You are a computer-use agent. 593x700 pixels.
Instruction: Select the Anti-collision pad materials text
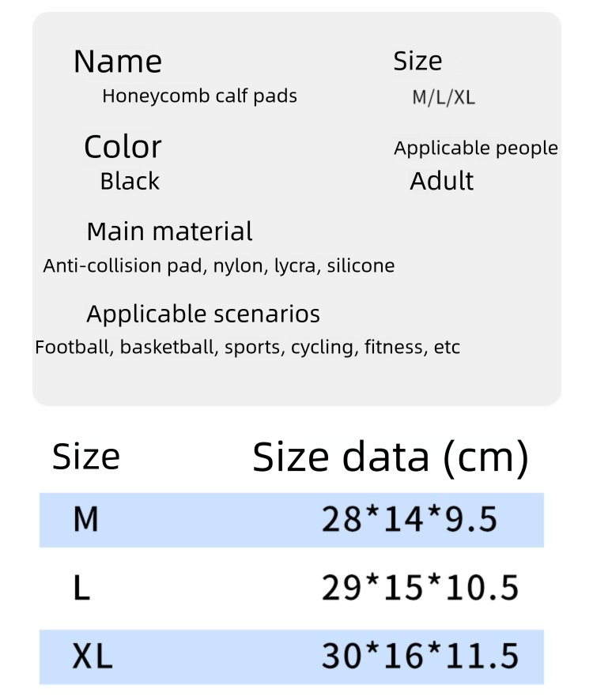coord(218,266)
